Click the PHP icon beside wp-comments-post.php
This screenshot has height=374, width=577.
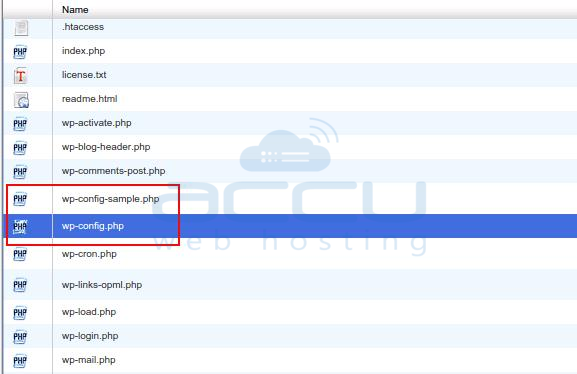point(20,172)
